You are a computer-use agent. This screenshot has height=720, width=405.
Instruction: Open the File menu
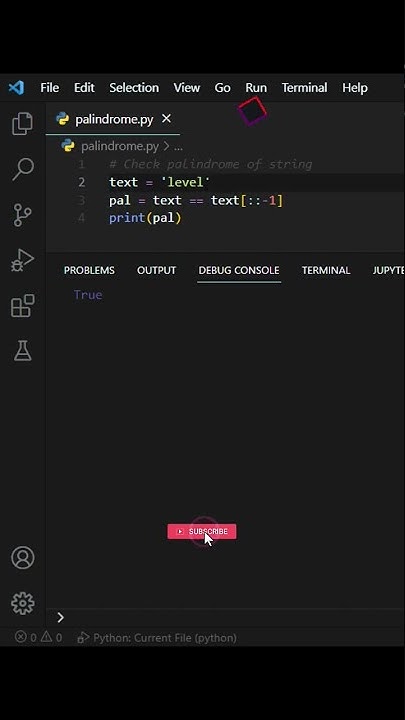click(x=49, y=88)
